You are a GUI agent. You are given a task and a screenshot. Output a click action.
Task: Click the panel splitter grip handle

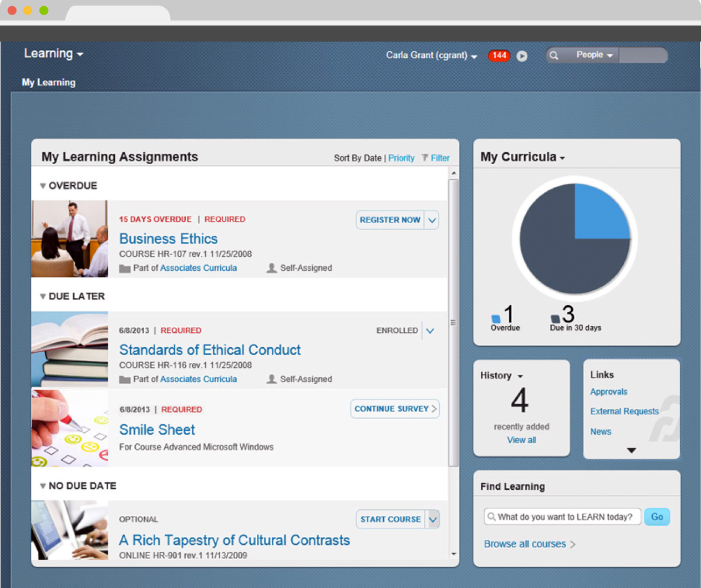(x=453, y=322)
